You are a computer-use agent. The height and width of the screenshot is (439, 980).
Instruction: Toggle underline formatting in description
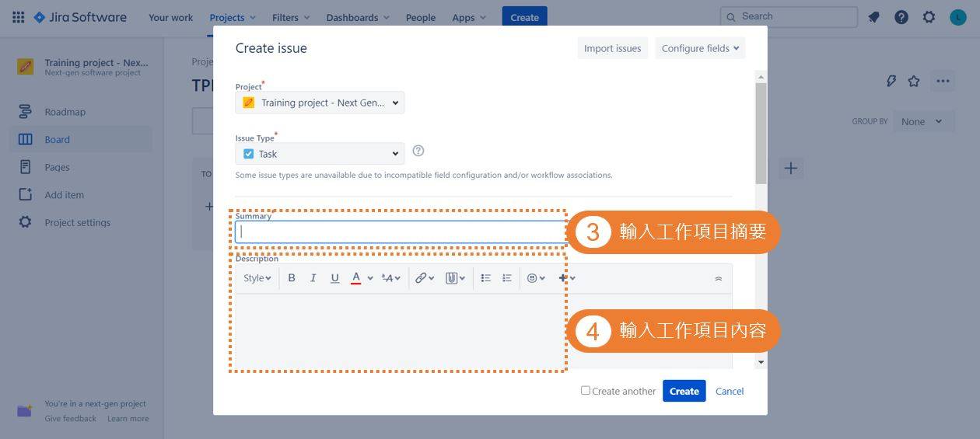coord(334,278)
